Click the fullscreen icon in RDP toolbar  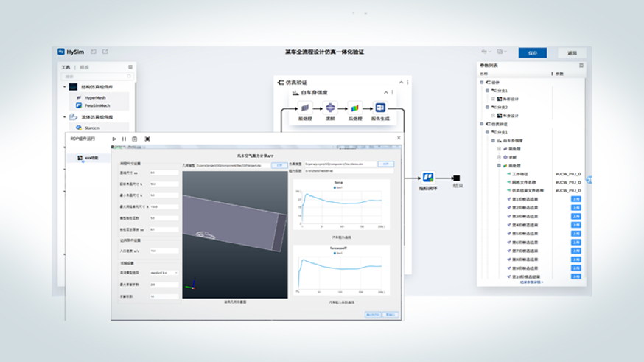[147, 139]
